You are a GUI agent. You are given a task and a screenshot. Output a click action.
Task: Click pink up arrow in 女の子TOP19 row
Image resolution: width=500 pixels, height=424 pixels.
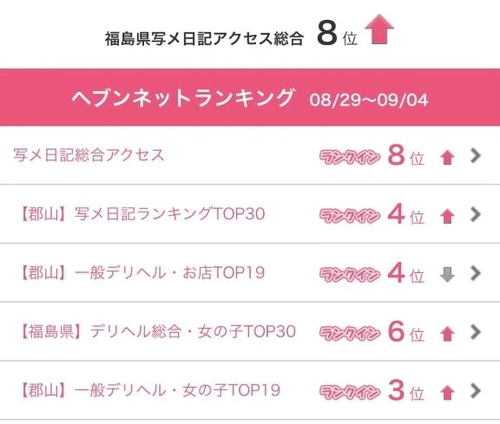click(447, 392)
